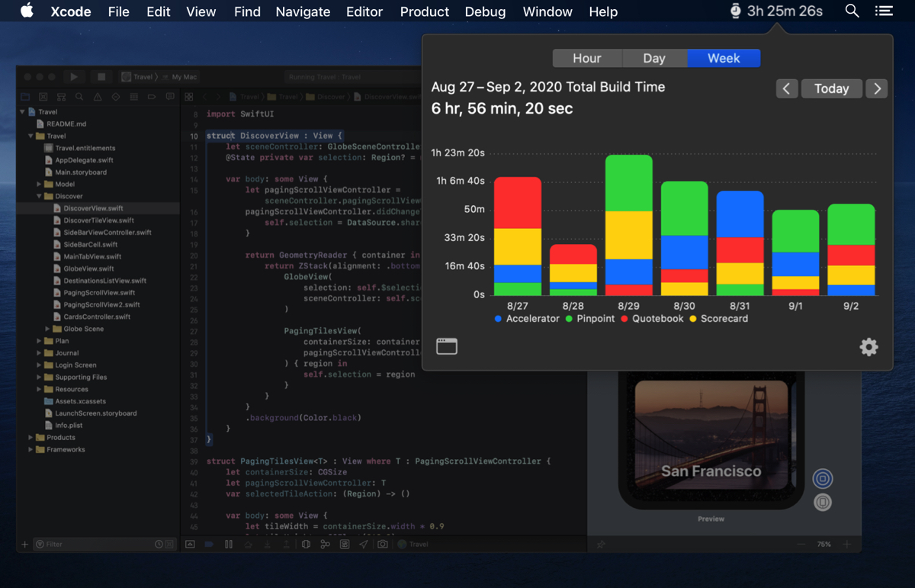The image size is (915, 588).
Task: Expand the Model folder
Action: click(40, 185)
